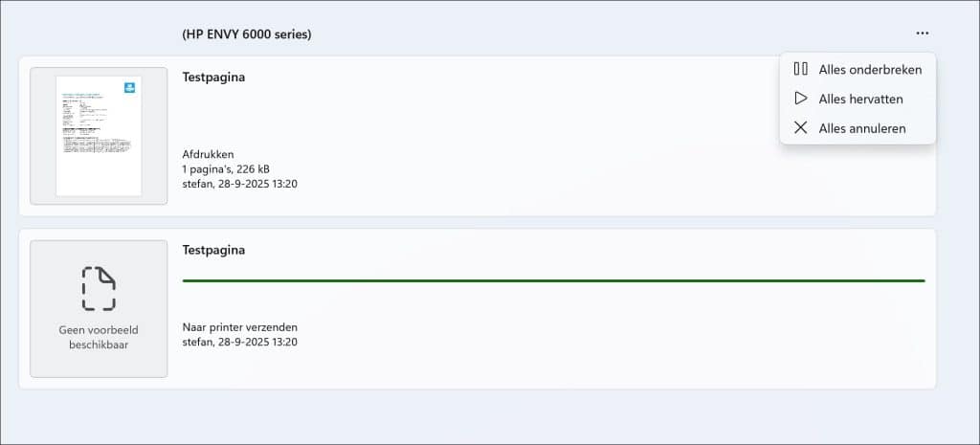Open the first job's page preview thumbnail
Screen dimensions: 980x445
pos(99,136)
